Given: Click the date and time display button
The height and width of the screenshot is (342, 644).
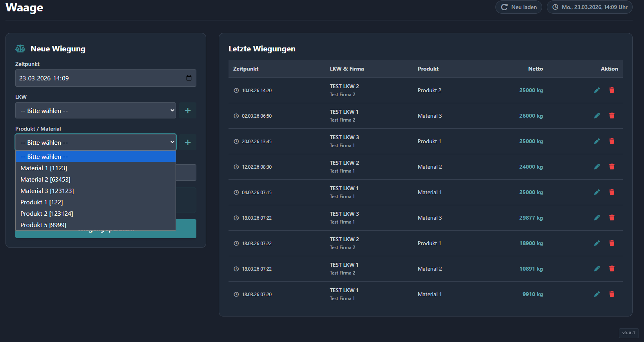Looking at the screenshot, I should (590, 7).
